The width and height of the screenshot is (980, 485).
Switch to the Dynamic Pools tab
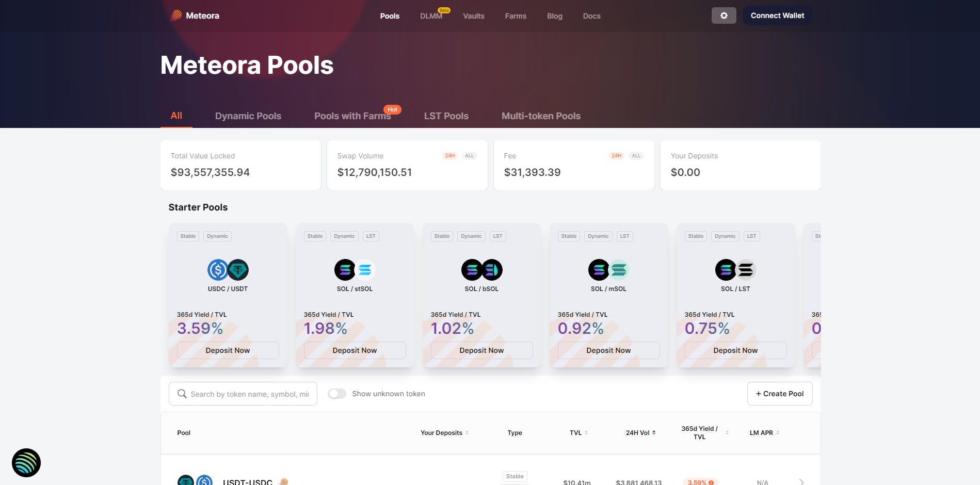pyautogui.click(x=248, y=116)
